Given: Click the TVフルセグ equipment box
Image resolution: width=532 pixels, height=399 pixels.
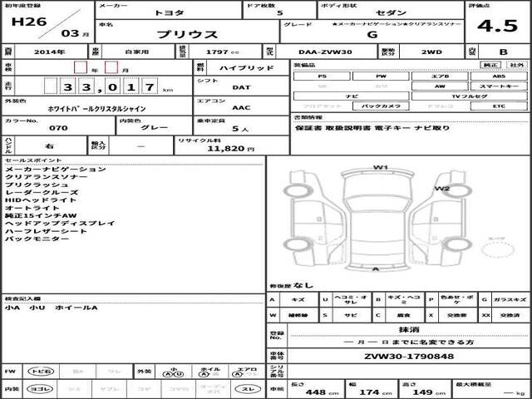Looking at the screenshot, I should point(469,96).
